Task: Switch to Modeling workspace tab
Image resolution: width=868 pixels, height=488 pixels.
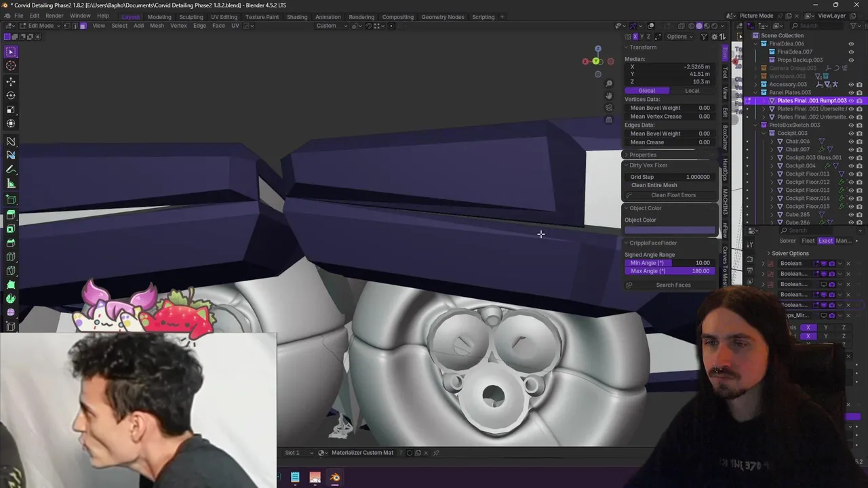Action: click(x=159, y=17)
